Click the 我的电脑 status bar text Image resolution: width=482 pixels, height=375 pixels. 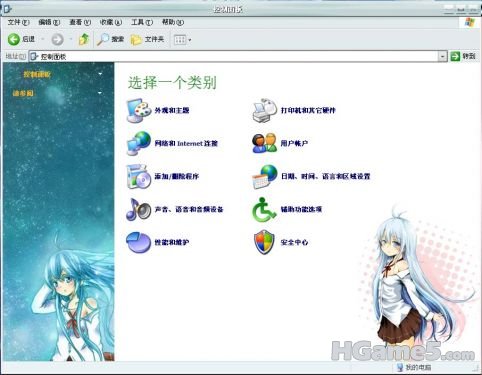point(418,367)
